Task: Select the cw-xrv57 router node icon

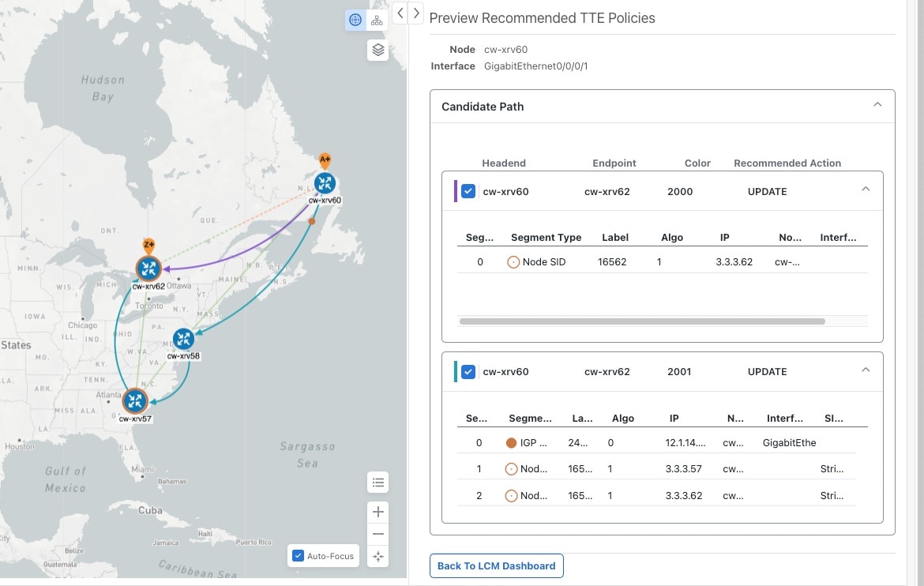Action: 135,400
